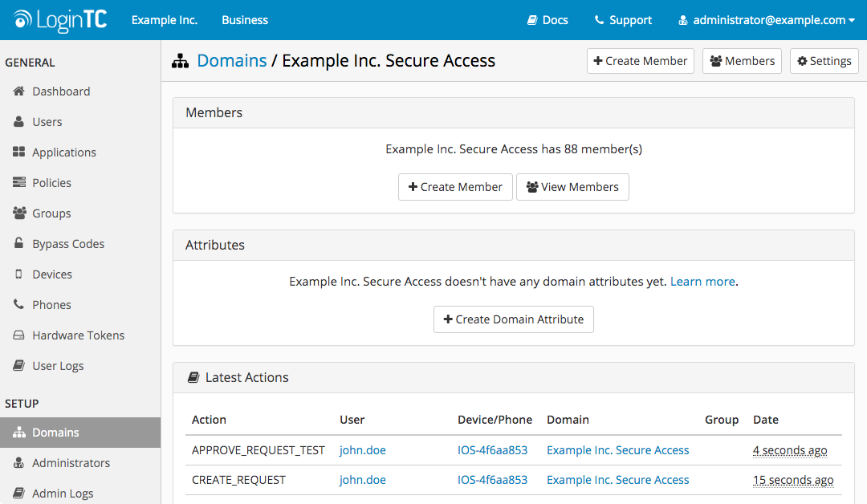867x504 pixels.
Task: Click the sitemap icon beside Domains heading
Action: point(181,61)
